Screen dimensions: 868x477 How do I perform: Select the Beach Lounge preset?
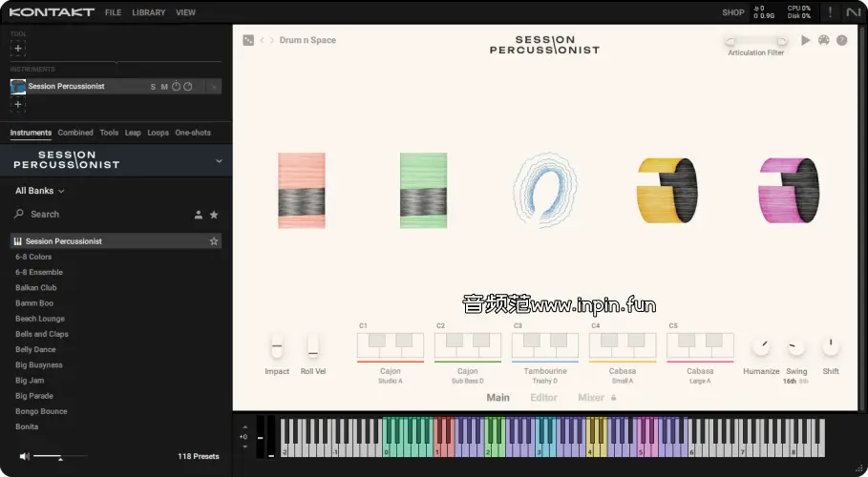coord(40,319)
